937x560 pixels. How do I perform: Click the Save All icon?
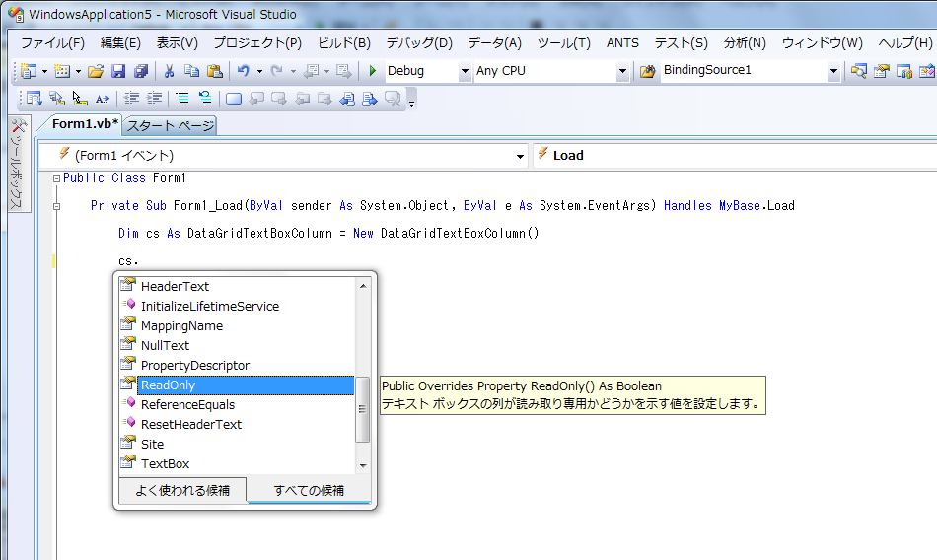[141, 71]
